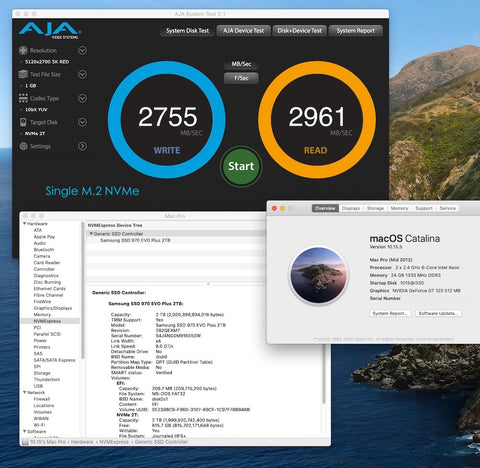Click the 10bit YUV codec value

click(36, 110)
